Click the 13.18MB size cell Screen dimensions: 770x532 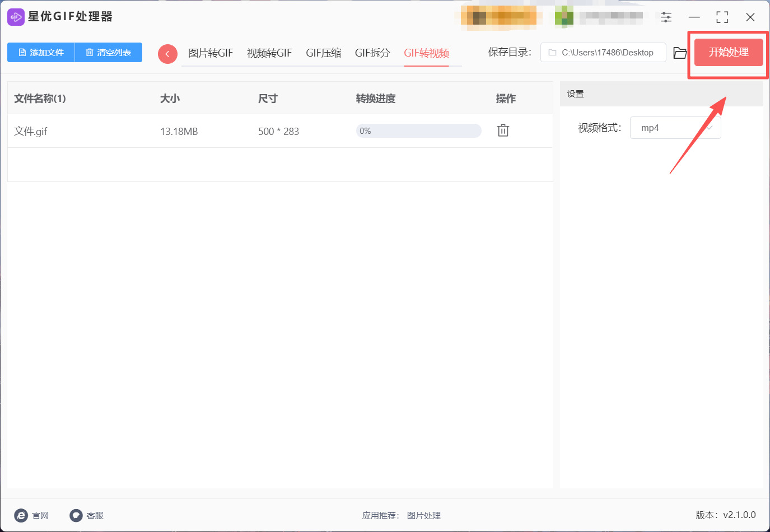click(x=179, y=132)
